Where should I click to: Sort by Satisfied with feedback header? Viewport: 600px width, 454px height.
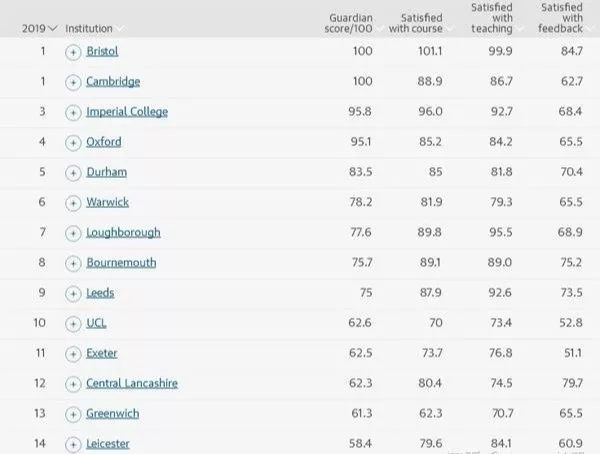pos(561,18)
